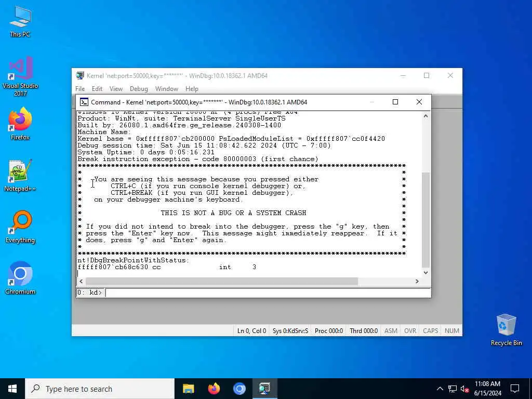Open muted volume tray icon
The height and width of the screenshot is (399, 532).
click(x=464, y=389)
